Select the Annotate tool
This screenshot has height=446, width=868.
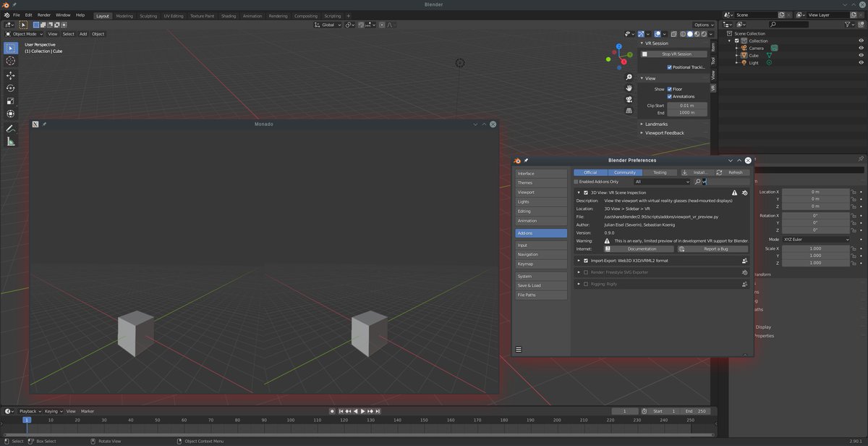pos(11,129)
